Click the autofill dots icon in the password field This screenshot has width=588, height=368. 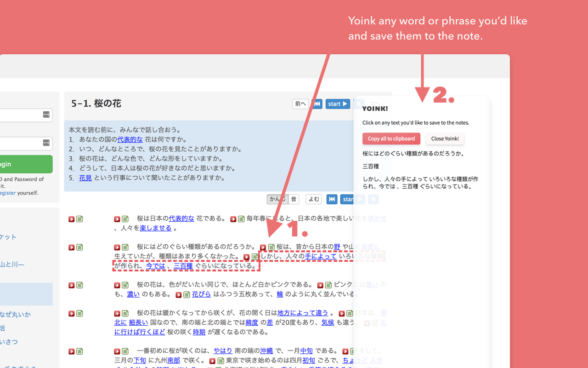(46, 144)
